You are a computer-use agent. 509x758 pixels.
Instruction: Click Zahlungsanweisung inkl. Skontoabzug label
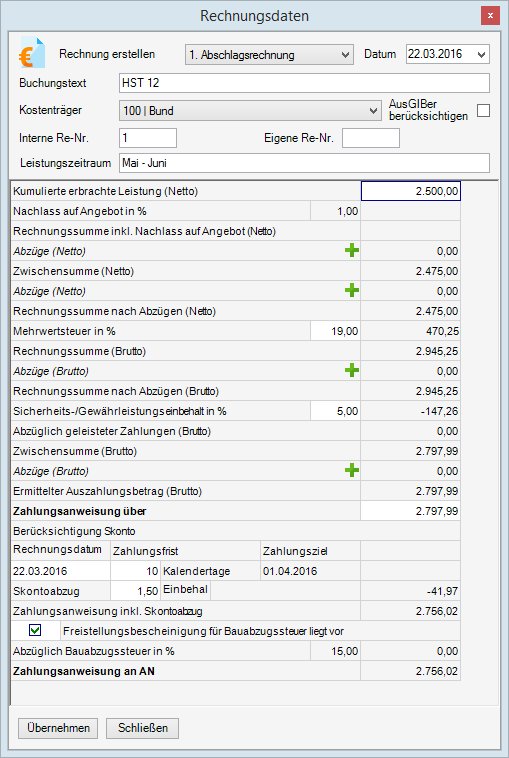tap(108, 611)
